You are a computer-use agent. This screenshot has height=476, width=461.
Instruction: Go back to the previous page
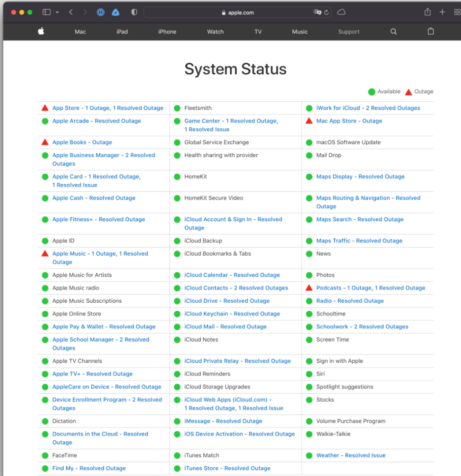(71, 12)
